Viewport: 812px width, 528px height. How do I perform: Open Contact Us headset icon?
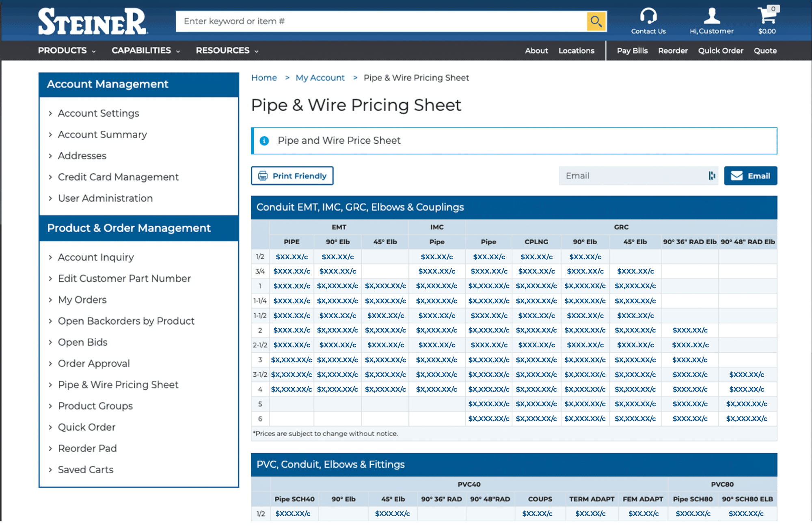[x=648, y=16]
